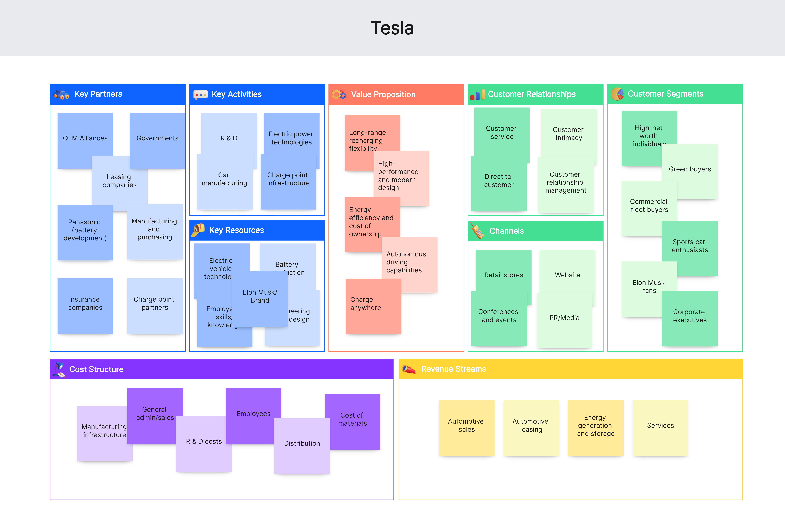Click the speech bubble icon beside Key Activities
Image resolution: width=785 pixels, height=532 pixels.
pos(200,95)
